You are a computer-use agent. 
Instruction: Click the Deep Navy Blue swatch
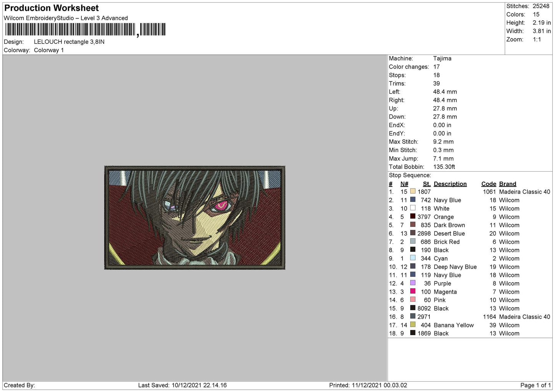413,266
